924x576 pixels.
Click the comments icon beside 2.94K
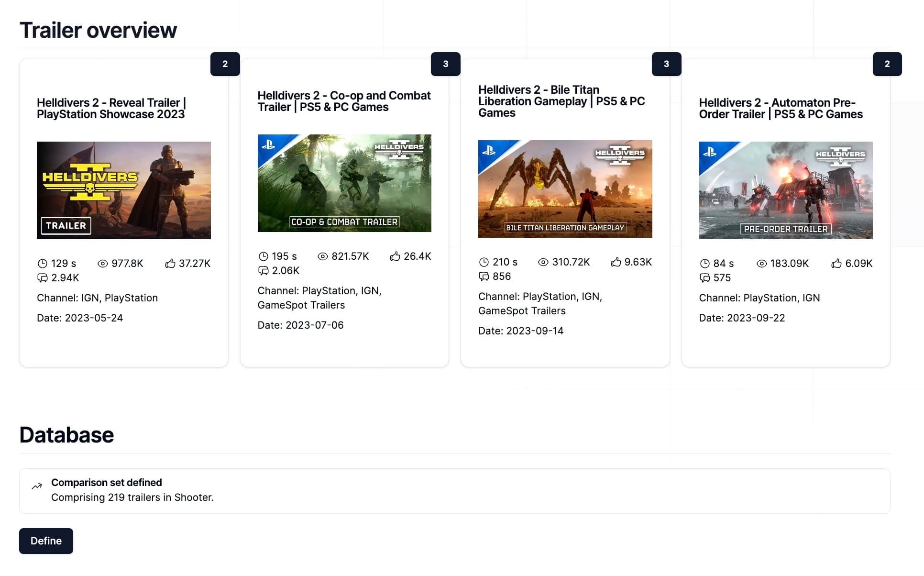pyautogui.click(x=43, y=278)
